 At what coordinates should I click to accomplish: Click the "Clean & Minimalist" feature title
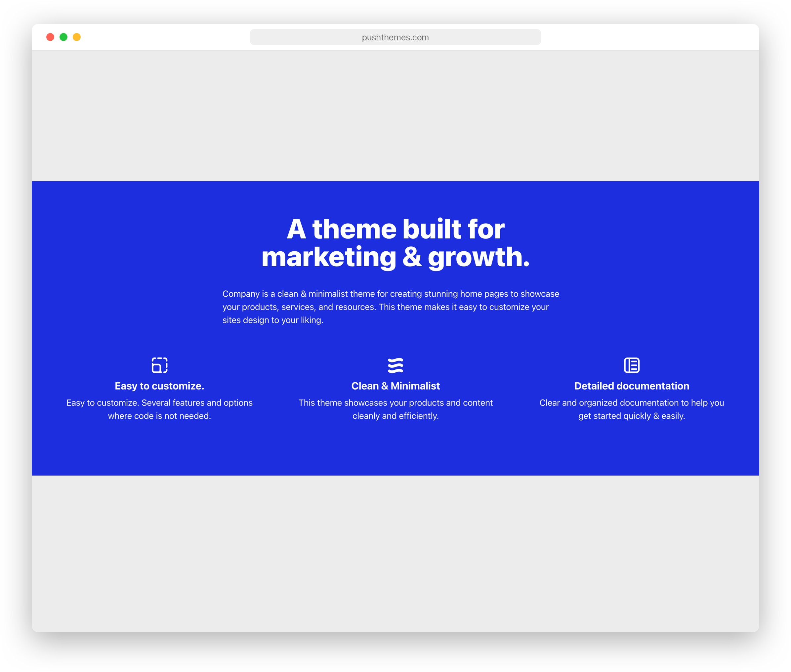click(x=395, y=386)
